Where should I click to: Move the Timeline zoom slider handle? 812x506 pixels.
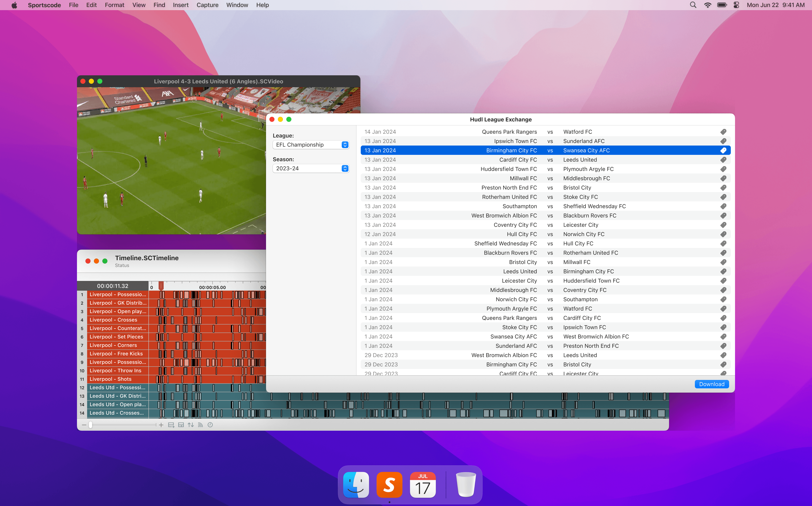(90, 425)
